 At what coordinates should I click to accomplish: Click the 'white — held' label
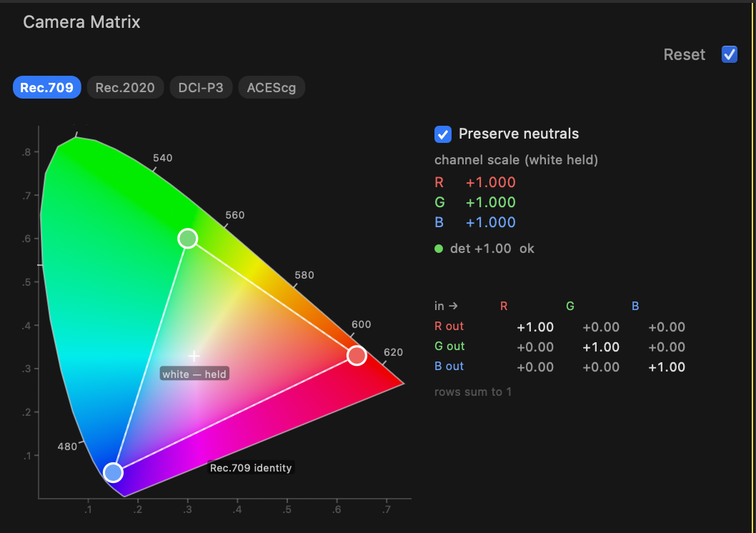tap(194, 374)
